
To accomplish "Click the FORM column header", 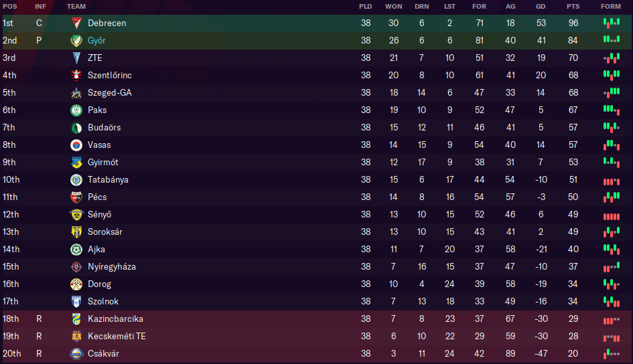I will point(610,6).
